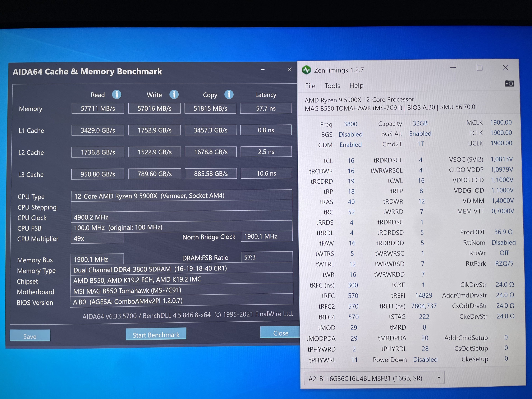
Task: Open the File menu in ZenTimings
Action: coord(310,86)
